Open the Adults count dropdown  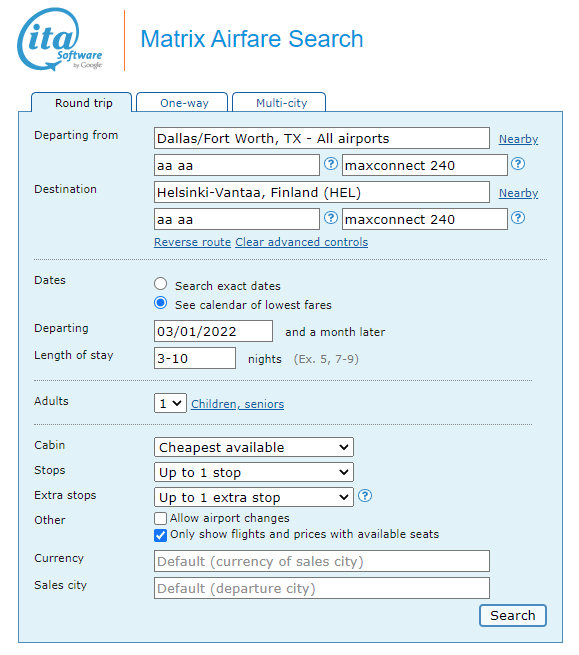(x=170, y=404)
